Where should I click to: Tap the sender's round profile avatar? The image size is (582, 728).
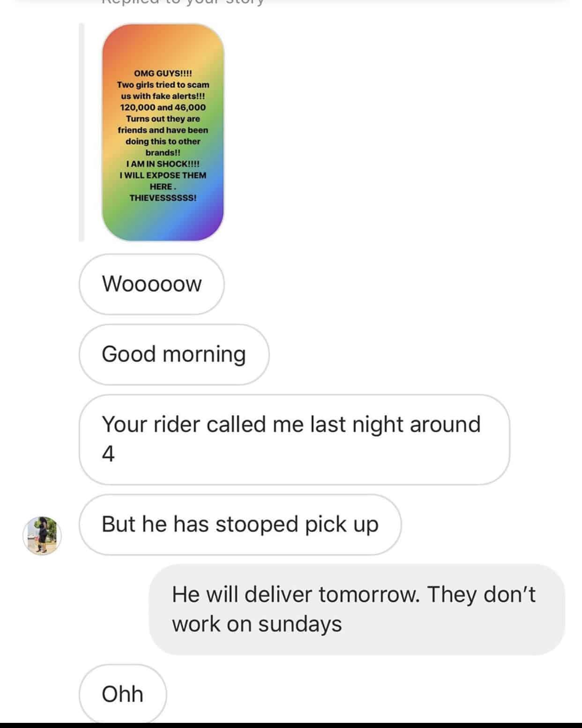tap(42, 536)
